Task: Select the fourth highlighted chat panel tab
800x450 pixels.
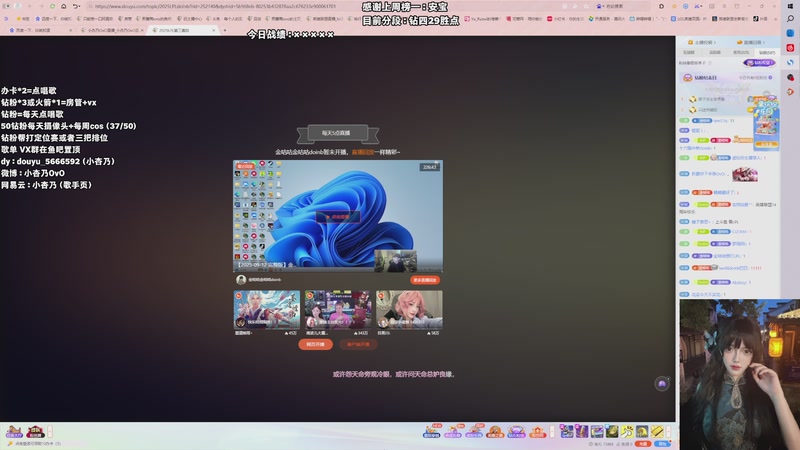Action: click(x=767, y=53)
